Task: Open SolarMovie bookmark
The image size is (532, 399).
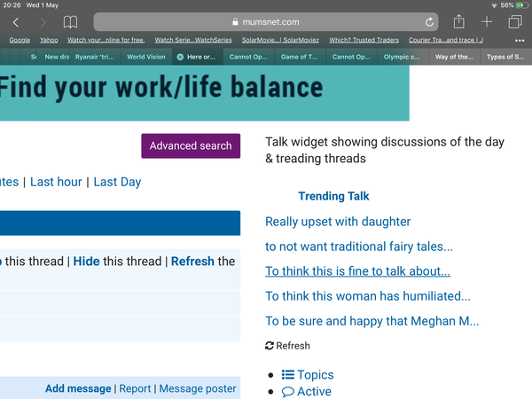Action: coord(280,40)
